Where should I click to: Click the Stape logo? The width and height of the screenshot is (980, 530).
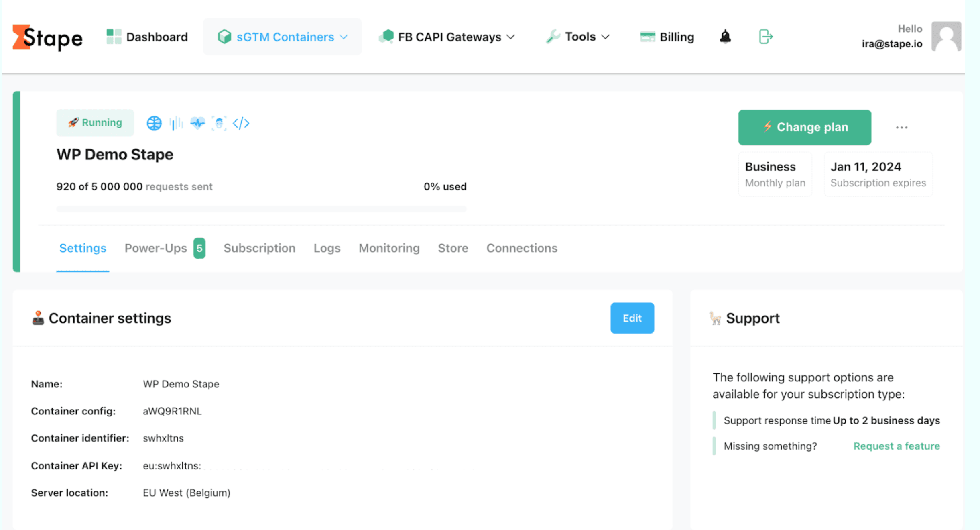coord(47,37)
